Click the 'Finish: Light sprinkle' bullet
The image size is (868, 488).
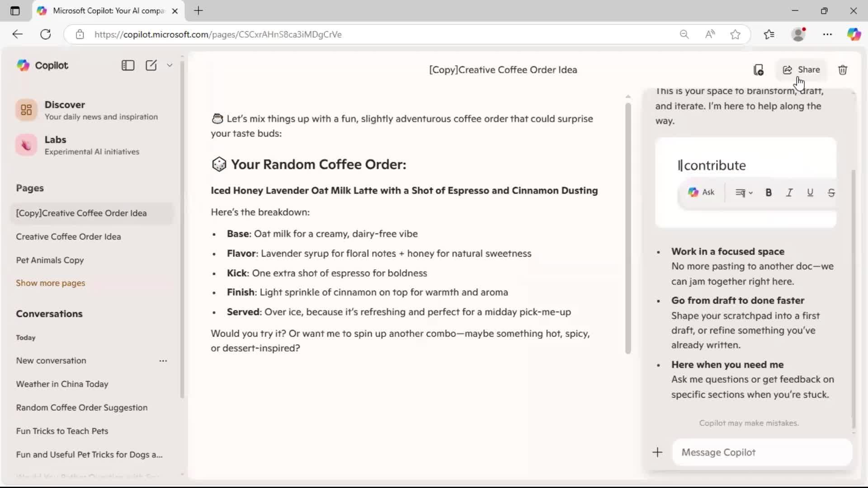pos(367,292)
